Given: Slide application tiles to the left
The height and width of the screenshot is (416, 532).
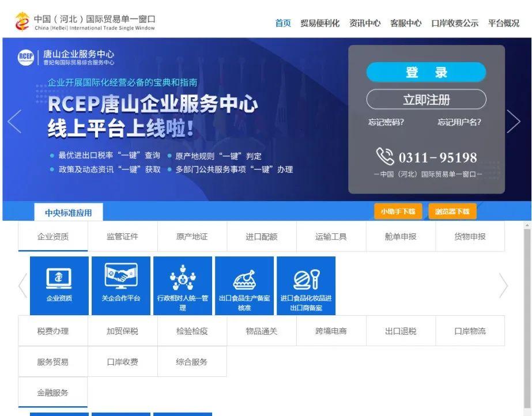Looking at the screenshot, I should click(22, 285).
